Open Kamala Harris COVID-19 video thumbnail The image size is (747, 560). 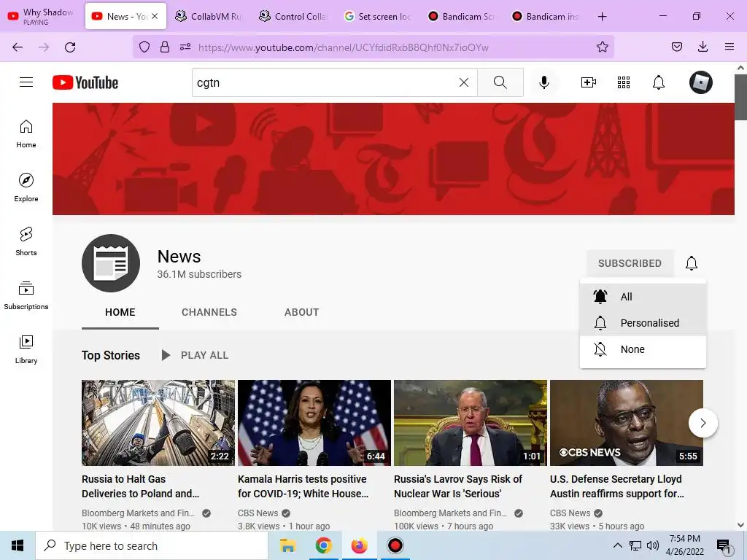314,423
